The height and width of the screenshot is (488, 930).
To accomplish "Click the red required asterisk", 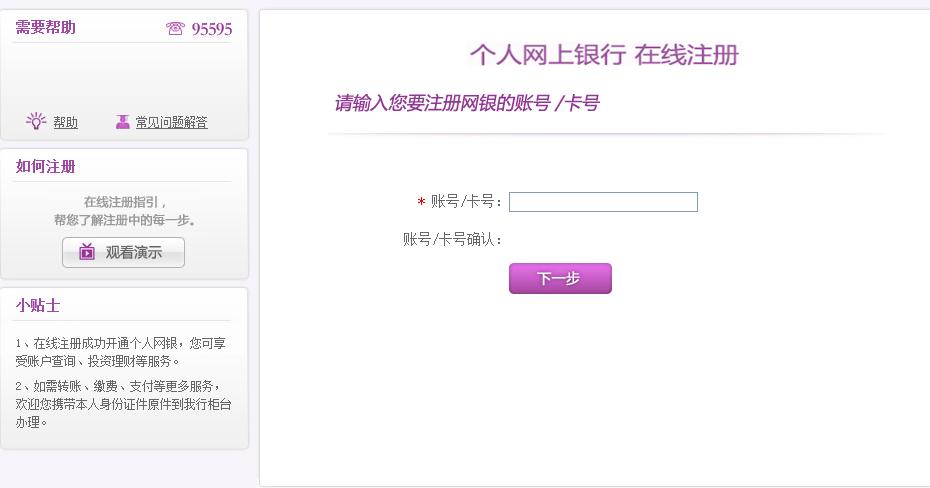I will tap(421, 202).
